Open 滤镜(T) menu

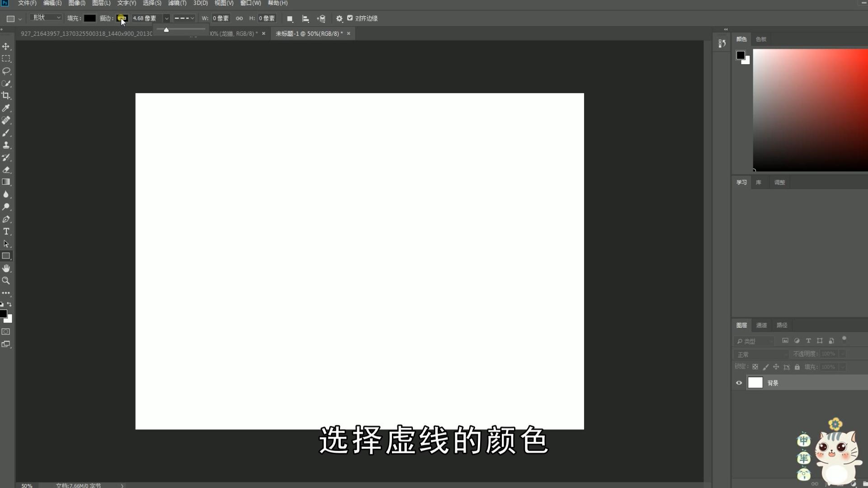click(x=177, y=3)
